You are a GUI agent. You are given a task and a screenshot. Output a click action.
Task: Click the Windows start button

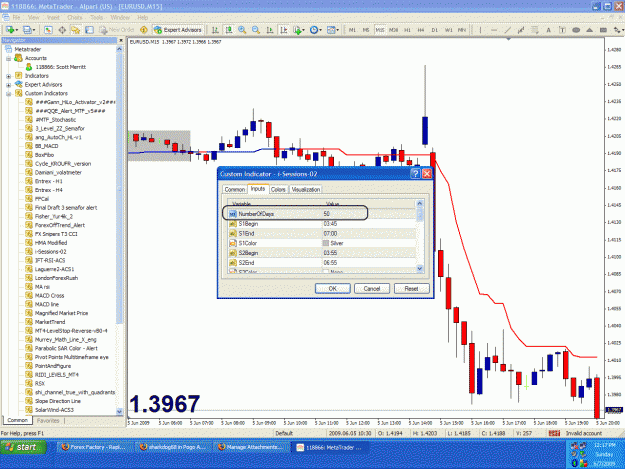click(x=24, y=447)
